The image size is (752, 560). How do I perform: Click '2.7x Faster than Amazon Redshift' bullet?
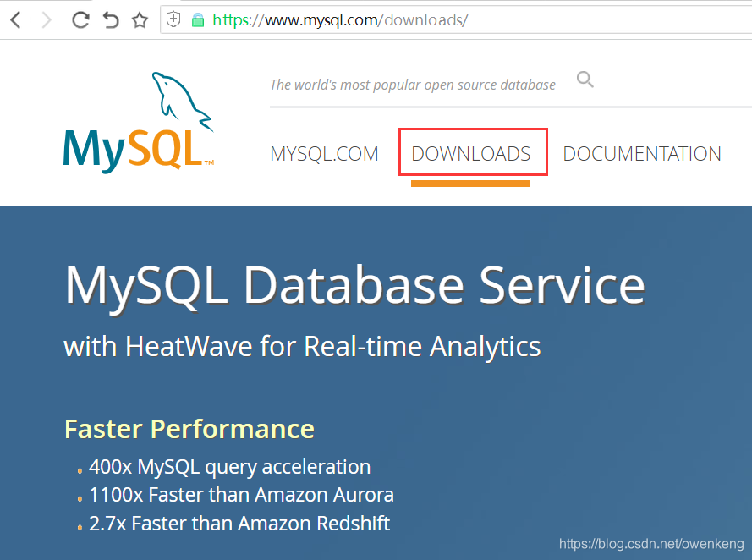click(x=239, y=523)
